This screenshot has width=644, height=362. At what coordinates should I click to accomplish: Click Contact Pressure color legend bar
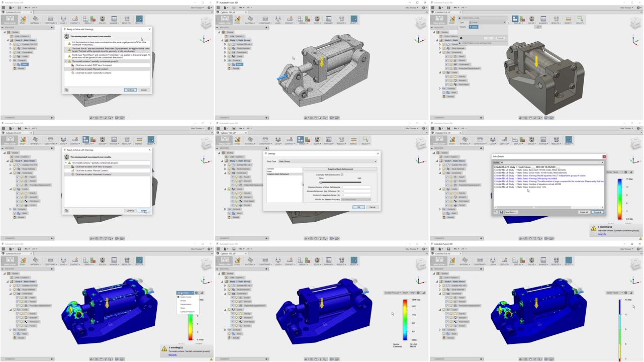(x=405, y=320)
